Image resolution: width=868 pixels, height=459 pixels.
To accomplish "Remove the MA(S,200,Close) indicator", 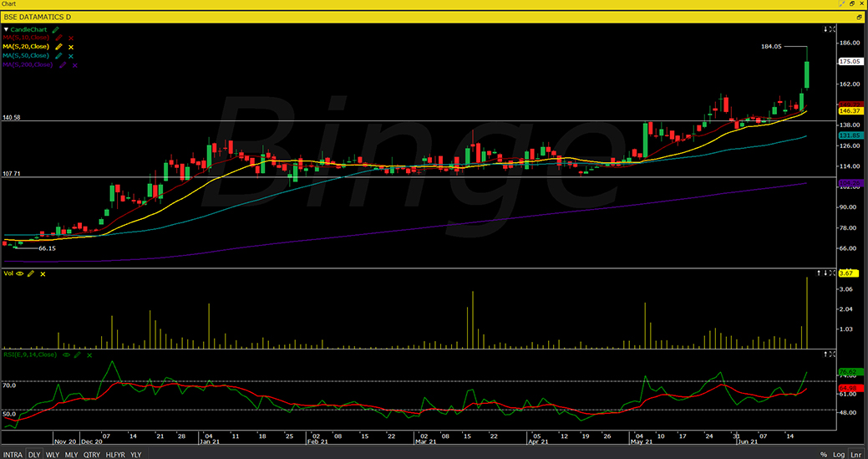I will (x=74, y=65).
